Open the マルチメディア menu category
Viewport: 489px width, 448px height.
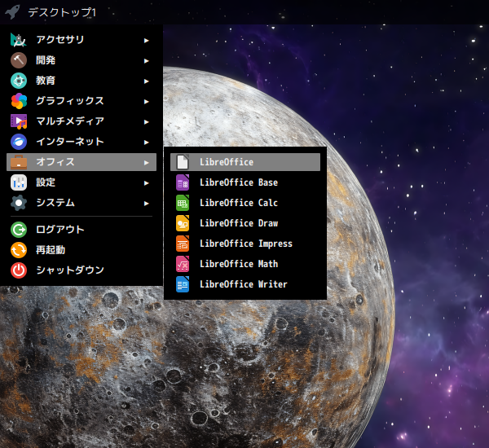[69, 121]
